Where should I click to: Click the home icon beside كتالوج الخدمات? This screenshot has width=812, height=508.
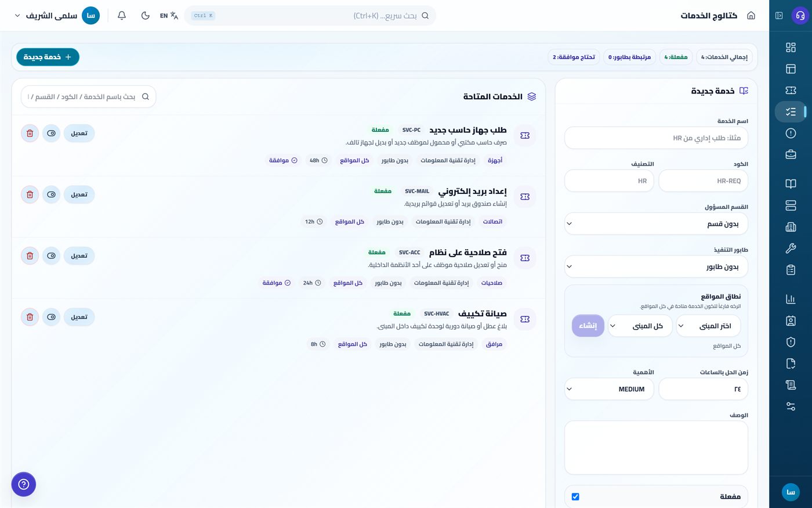751,16
